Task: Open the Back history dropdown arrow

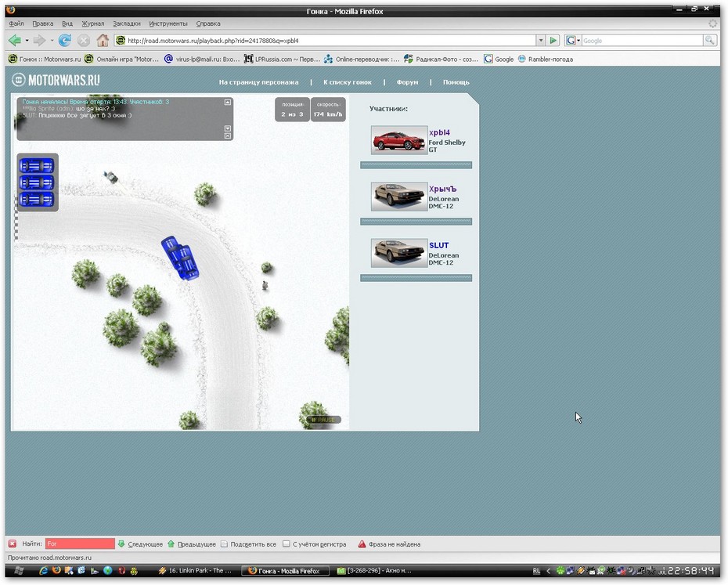Action: [x=27, y=41]
